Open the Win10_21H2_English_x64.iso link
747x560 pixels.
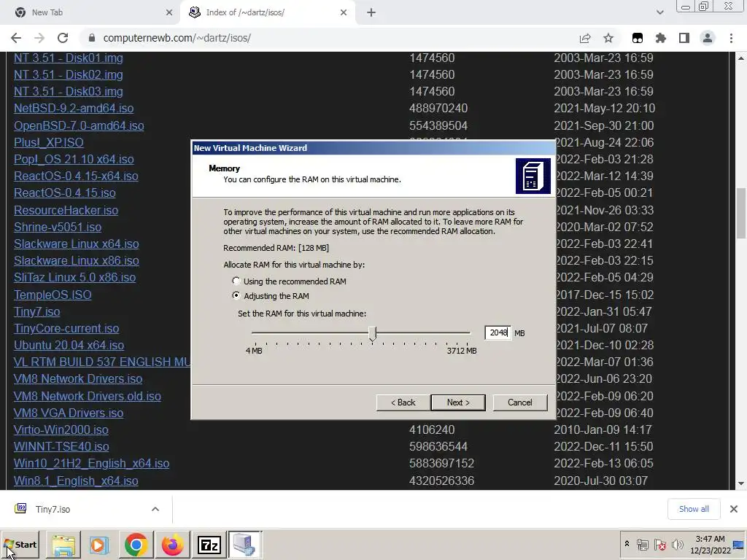tap(91, 463)
